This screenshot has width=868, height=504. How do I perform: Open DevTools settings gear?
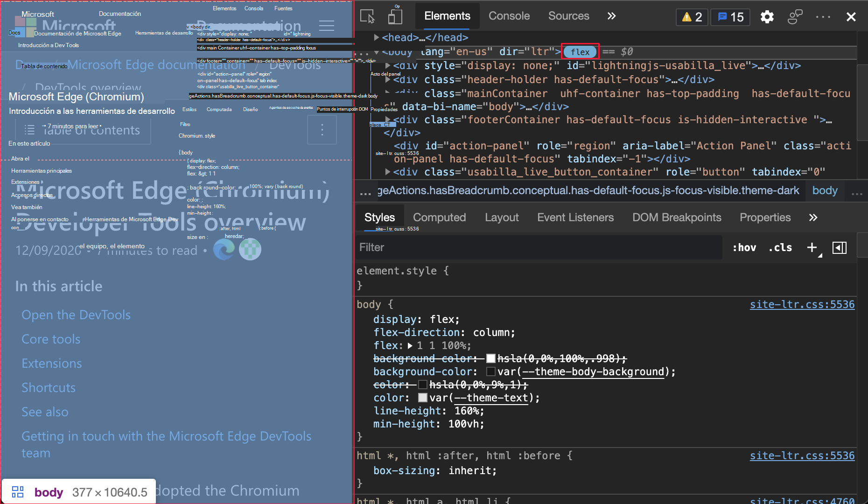click(x=767, y=16)
